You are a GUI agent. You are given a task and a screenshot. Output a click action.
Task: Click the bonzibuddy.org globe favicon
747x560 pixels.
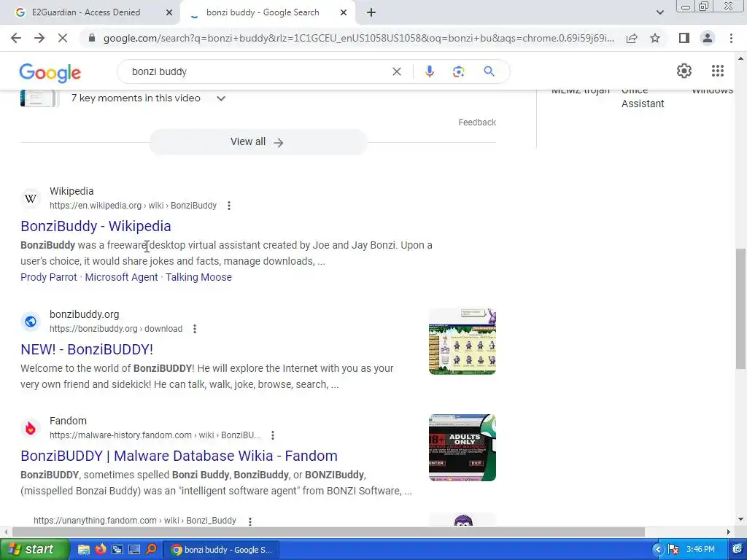(31, 322)
